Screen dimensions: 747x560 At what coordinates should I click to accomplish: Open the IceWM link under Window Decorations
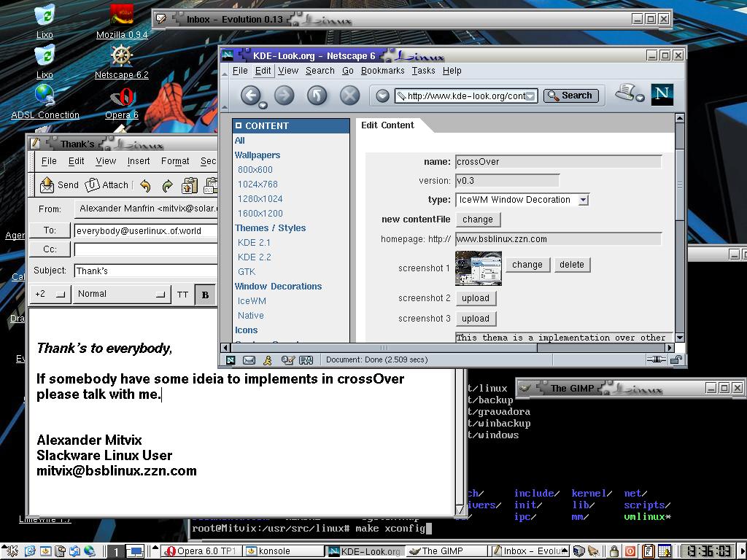pyautogui.click(x=252, y=301)
